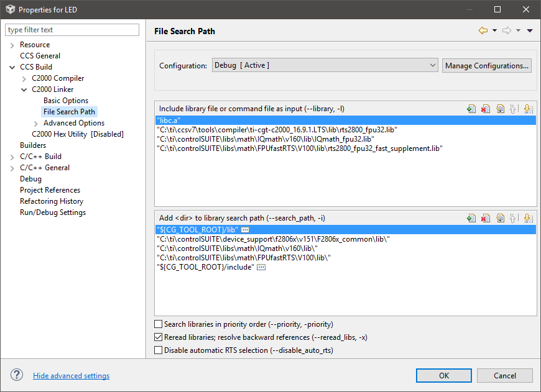541x392 pixels.
Task: Delete selected directory from the search path list
Action: tap(486, 218)
